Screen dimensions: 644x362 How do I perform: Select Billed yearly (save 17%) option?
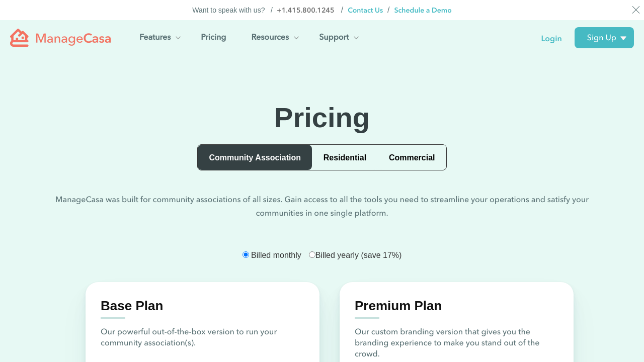(x=312, y=255)
